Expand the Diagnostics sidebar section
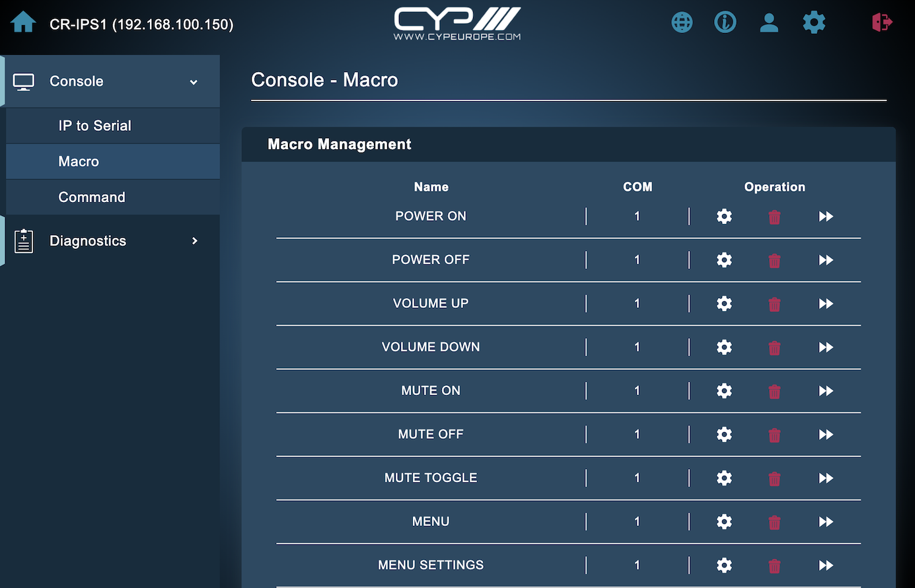Viewport: 915px width, 588px height. (x=88, y=241)
